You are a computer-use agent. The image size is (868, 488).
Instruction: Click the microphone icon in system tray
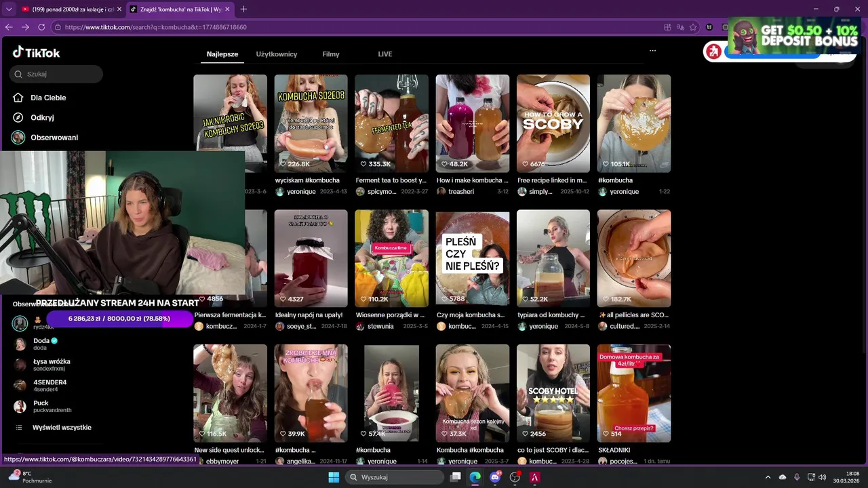coord(797,477)
